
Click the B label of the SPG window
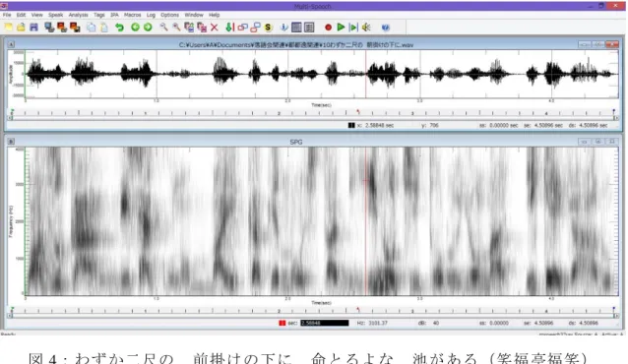tap(11, 142)
